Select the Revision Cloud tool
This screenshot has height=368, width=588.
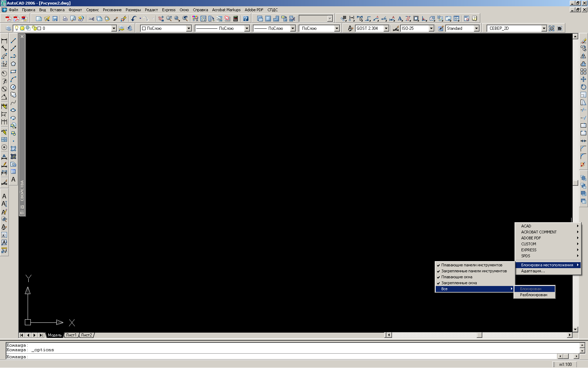tap(13, 95)
